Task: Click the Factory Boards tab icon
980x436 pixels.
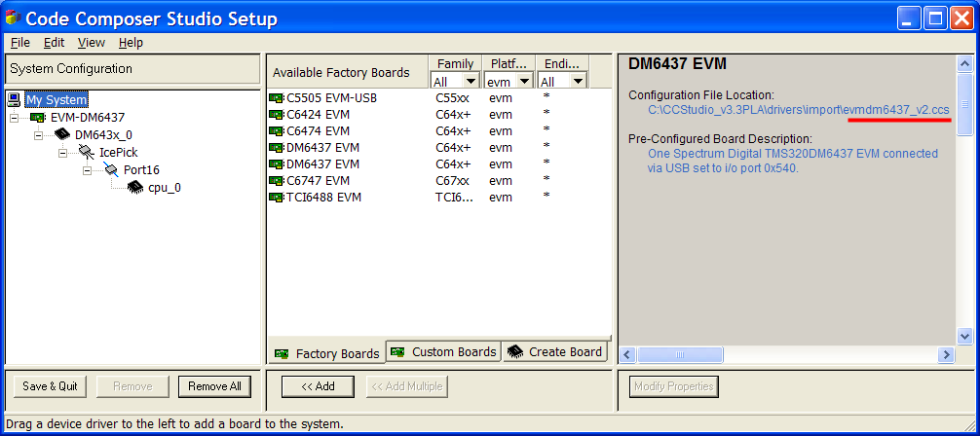Action: 282,354
